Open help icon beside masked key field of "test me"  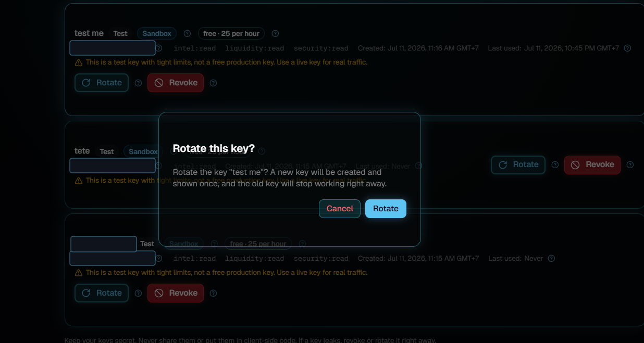click(159, 48)
